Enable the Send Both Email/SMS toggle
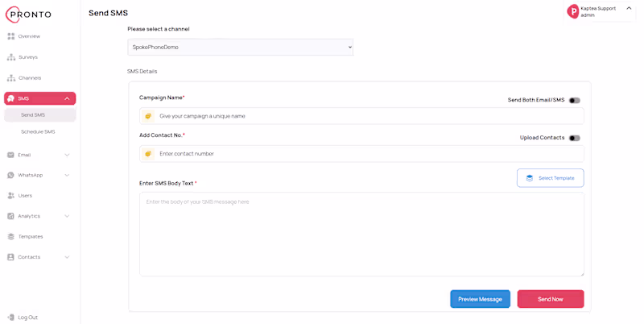The width and height of the screenshot is (644, 324). 574,101
